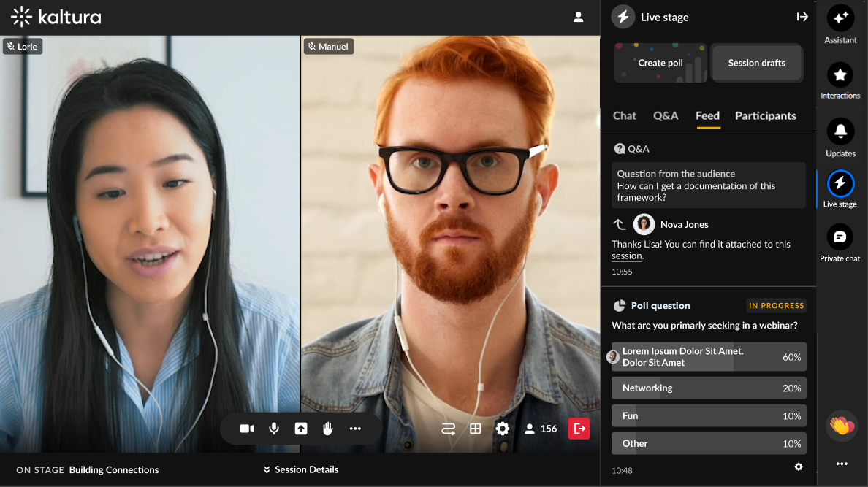Screen dimensions: 868x487
Task: Click the swap layout arrows icon
Action: [x=449, y=429]
